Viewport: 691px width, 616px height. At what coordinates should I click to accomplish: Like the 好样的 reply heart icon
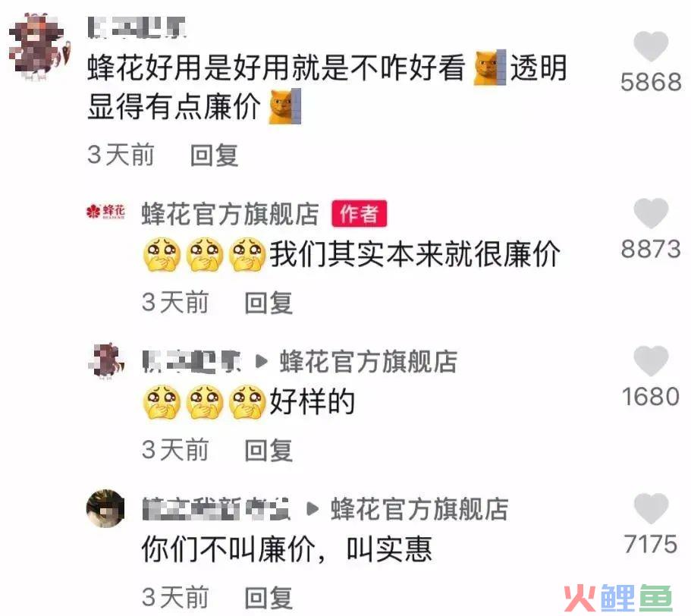(651, 361)
